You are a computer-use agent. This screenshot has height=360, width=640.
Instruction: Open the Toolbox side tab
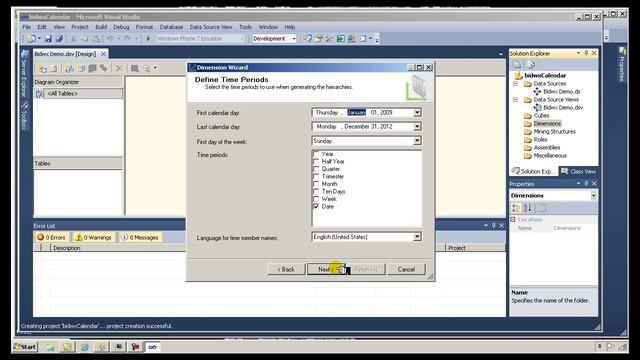click(x=24, y=117)
